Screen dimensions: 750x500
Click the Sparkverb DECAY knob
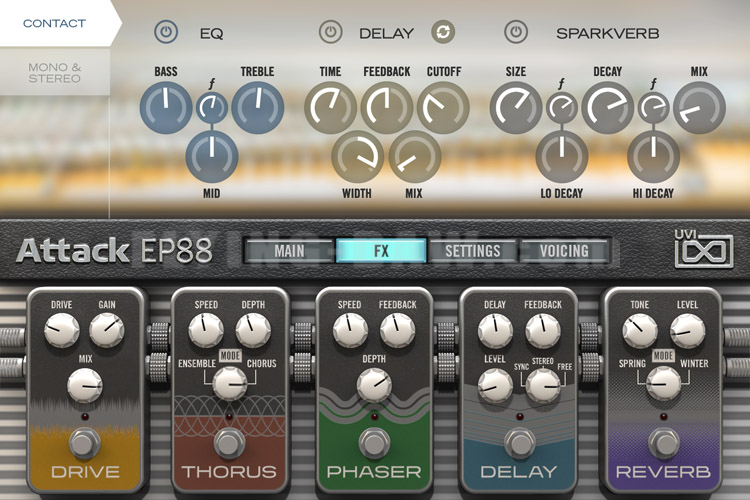(607, 108)
